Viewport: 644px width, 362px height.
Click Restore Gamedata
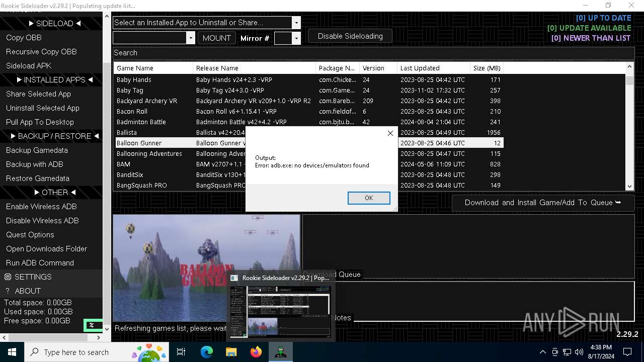click(38, 178)
